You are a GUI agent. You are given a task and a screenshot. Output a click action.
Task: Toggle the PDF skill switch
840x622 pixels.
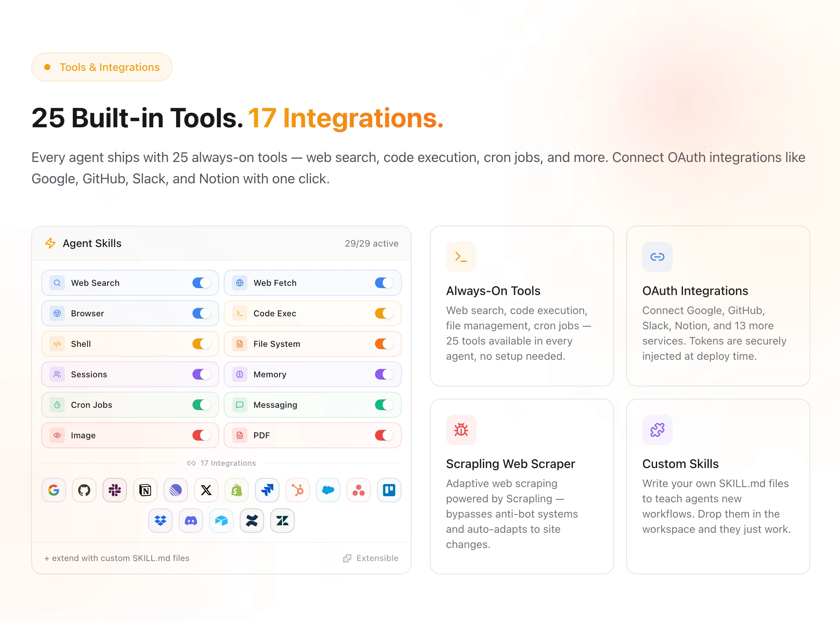pyautogui.click(x=384, y=435)
